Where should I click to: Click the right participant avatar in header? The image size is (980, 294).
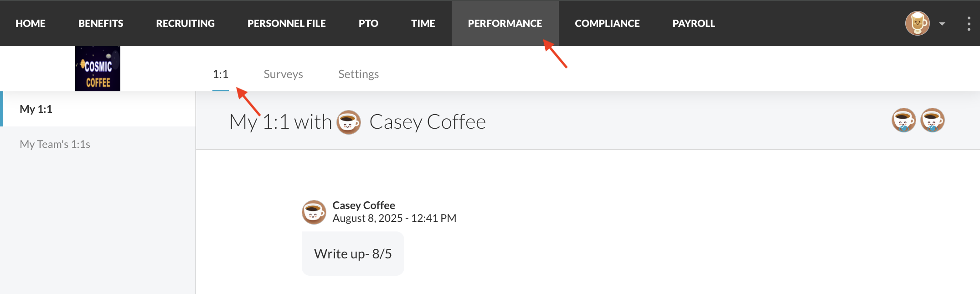point(932,120)
